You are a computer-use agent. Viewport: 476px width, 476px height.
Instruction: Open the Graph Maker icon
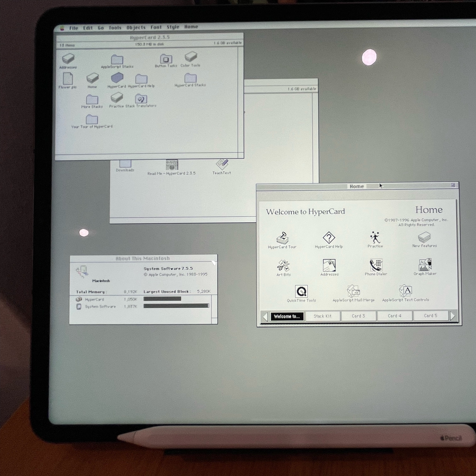[x=425, y=265]
